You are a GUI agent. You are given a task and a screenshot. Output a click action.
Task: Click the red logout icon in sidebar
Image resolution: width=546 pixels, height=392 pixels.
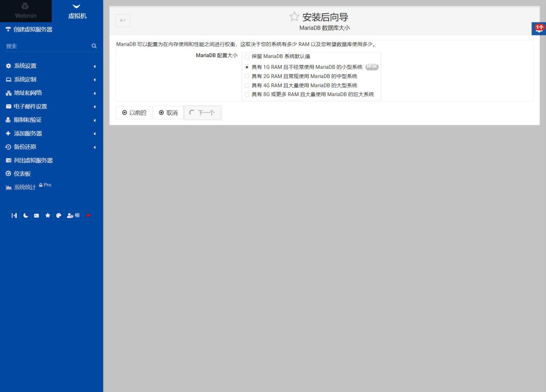point(88,216)
